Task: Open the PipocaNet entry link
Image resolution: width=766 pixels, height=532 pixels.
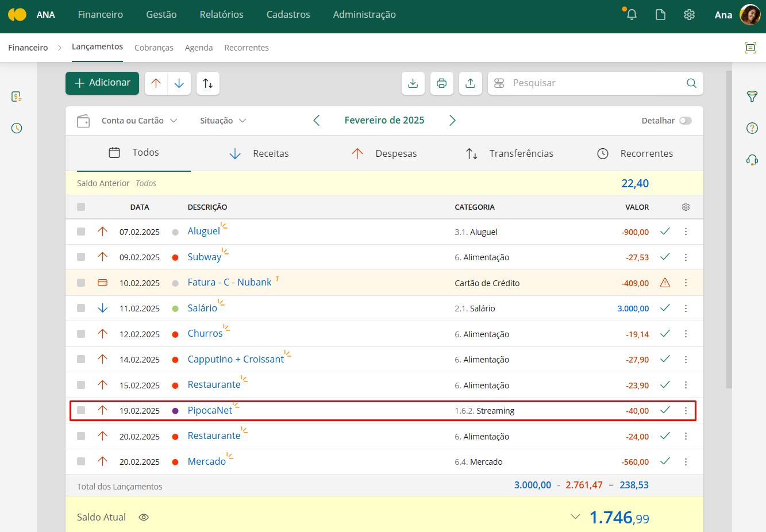Action: tap(210, 410)
